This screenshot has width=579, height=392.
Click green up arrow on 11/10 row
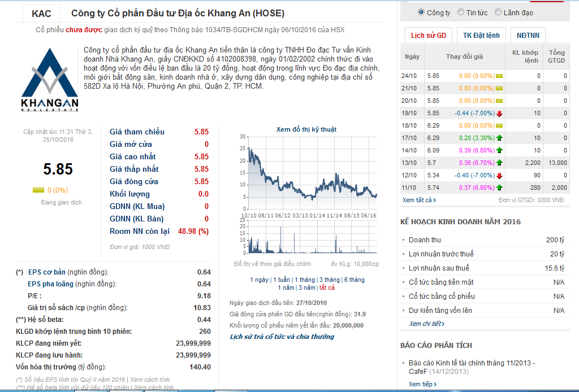click(x=499, y=188)
